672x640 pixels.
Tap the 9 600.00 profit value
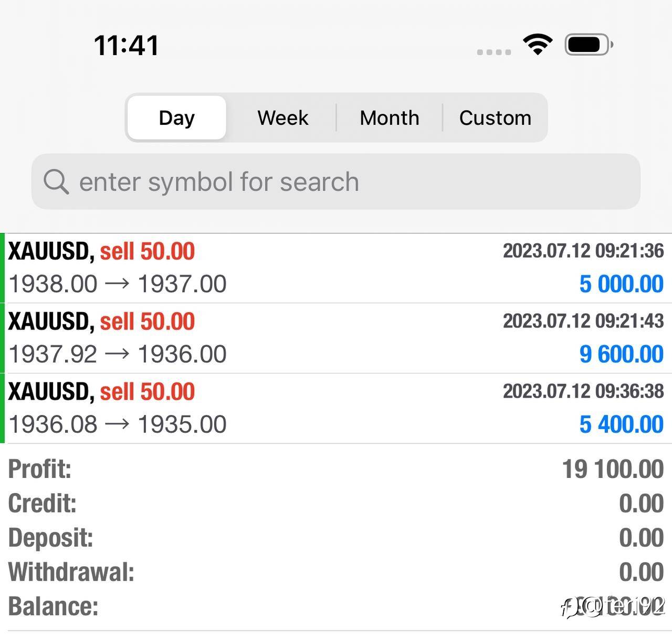(621, 355)
